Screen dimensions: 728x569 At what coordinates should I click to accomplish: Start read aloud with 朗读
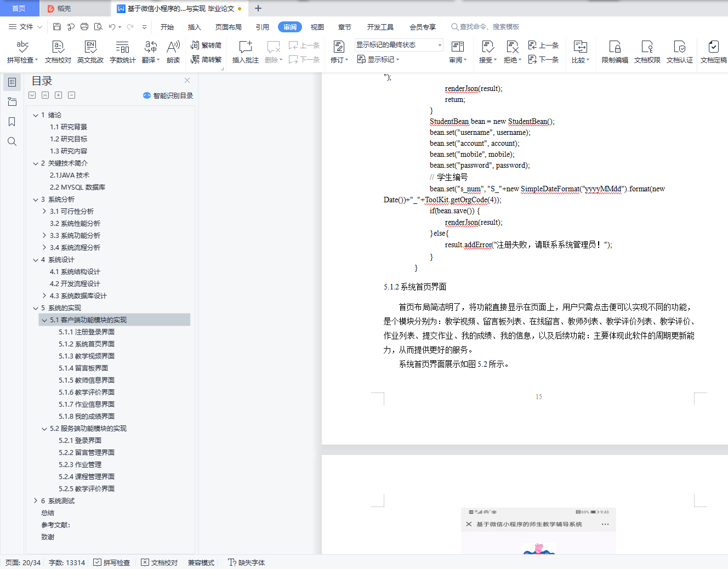click(173, 52)
